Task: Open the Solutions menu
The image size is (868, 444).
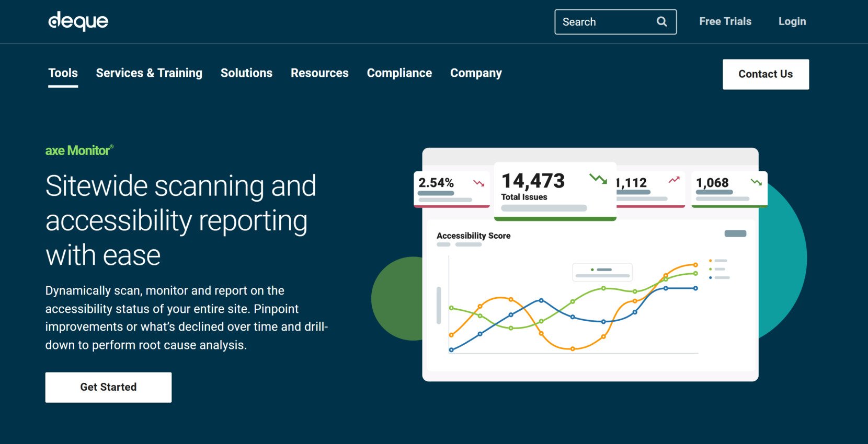Action: (246, 73)
